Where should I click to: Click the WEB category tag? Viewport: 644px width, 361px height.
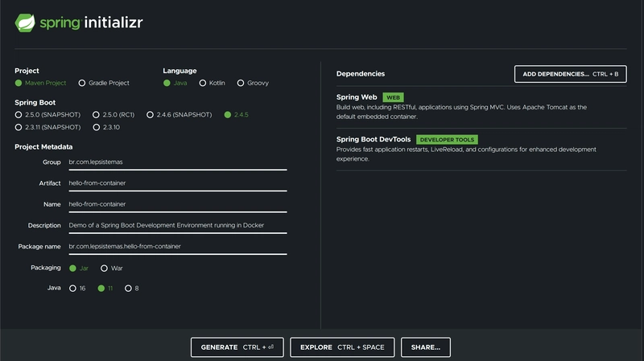point(393,97)
